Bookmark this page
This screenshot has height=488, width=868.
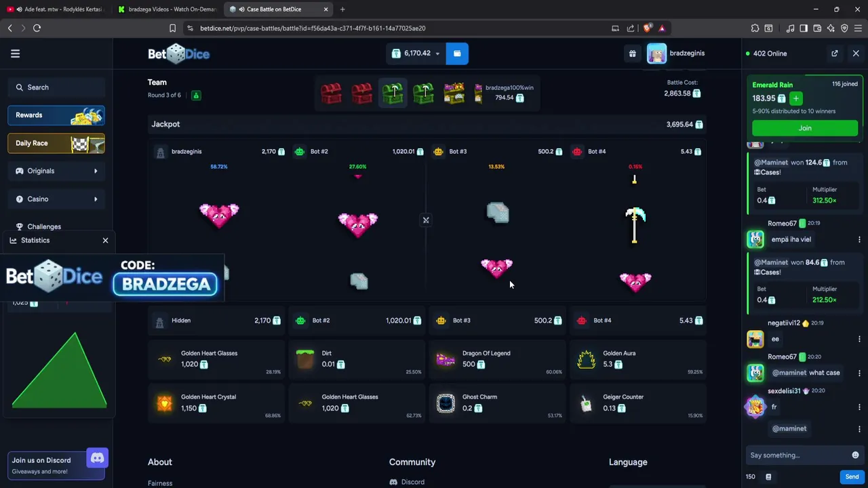pos(172,28)
